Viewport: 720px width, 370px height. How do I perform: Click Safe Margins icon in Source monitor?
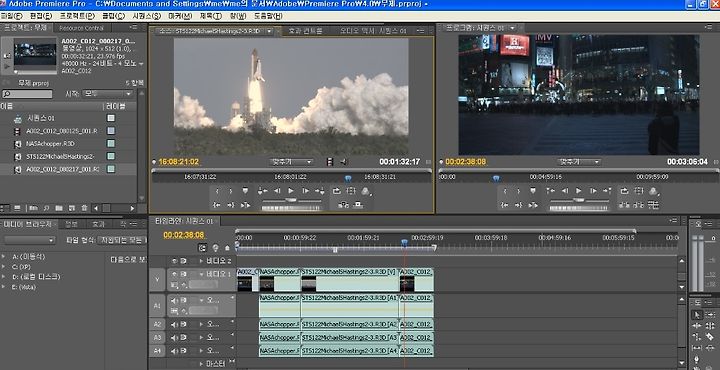350,191
